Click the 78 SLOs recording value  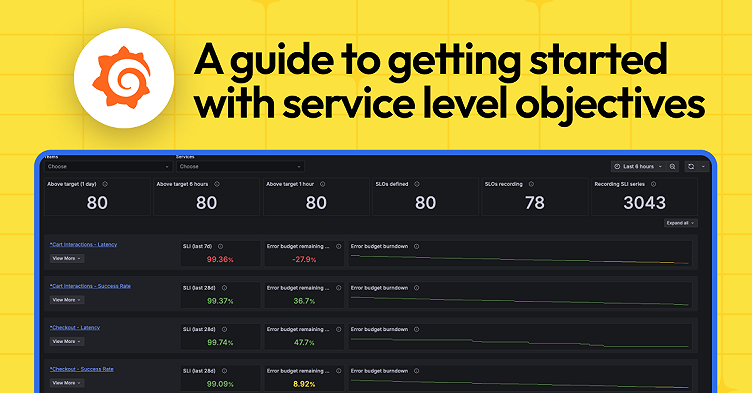tap(535, 203)
